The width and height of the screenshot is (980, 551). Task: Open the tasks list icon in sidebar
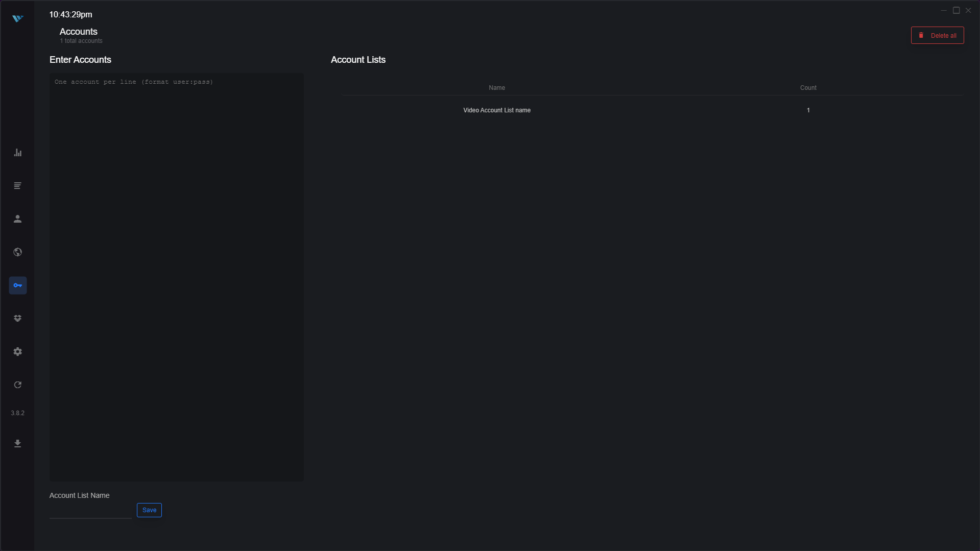tap(18, 186)
